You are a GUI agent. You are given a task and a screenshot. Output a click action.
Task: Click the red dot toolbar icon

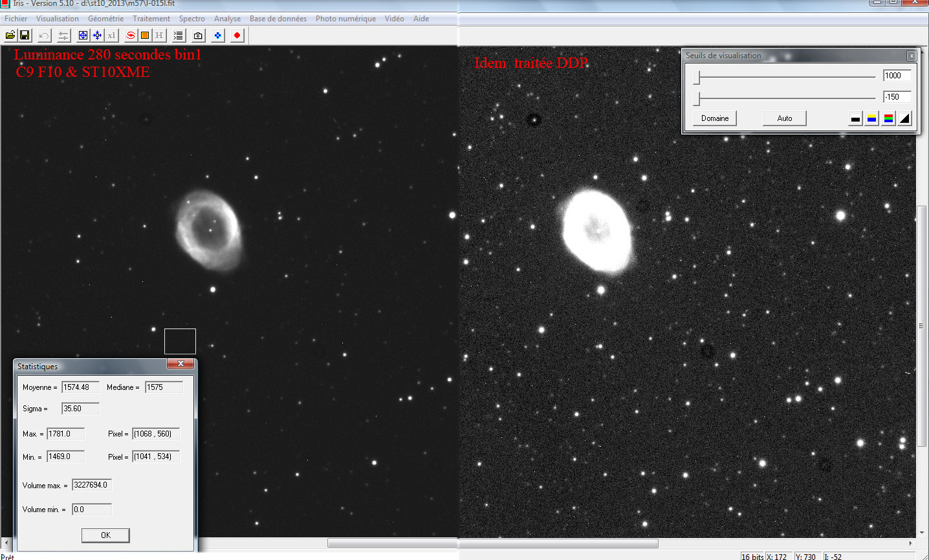[x=237, y=36]
